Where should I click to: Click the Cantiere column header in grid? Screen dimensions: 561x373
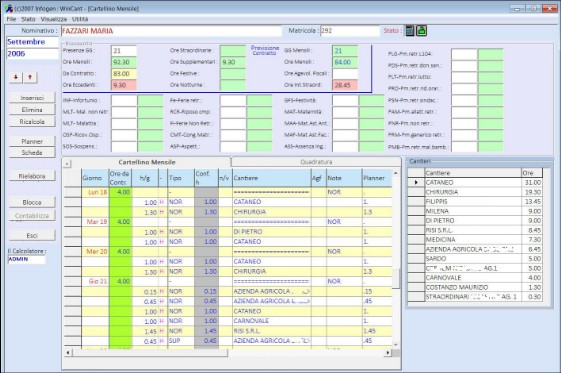[272, 178]
